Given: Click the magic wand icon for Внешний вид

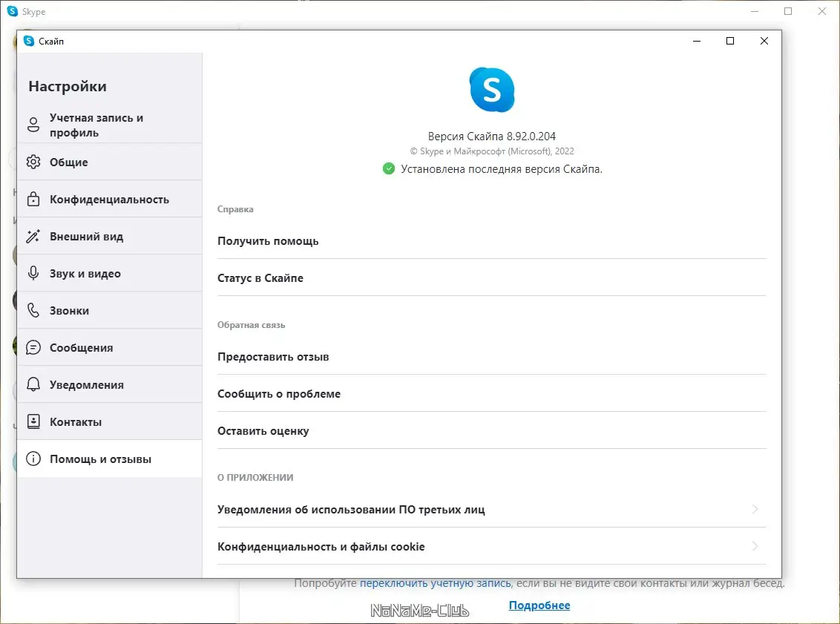Looking at the screenshot, I should 33,236.
